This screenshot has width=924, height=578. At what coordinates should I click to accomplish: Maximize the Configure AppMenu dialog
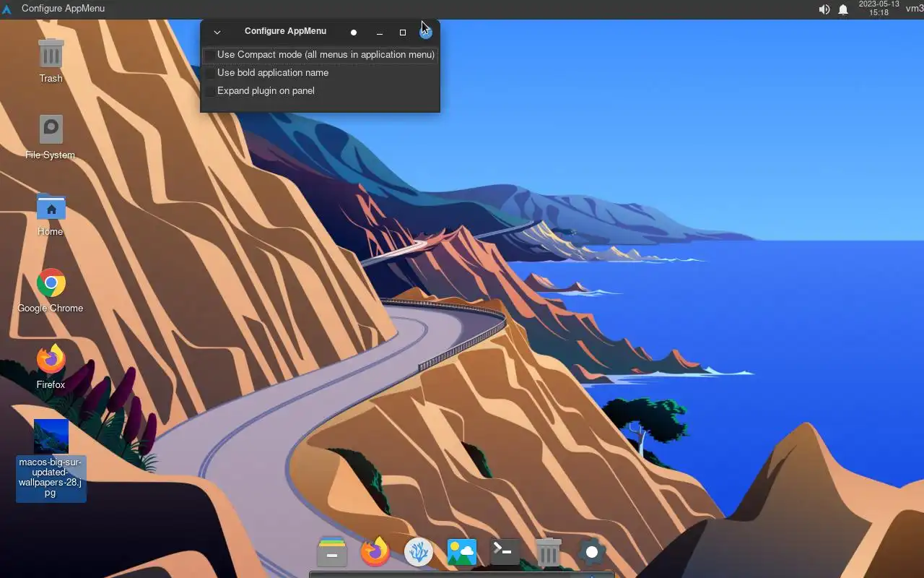point(403,32)
